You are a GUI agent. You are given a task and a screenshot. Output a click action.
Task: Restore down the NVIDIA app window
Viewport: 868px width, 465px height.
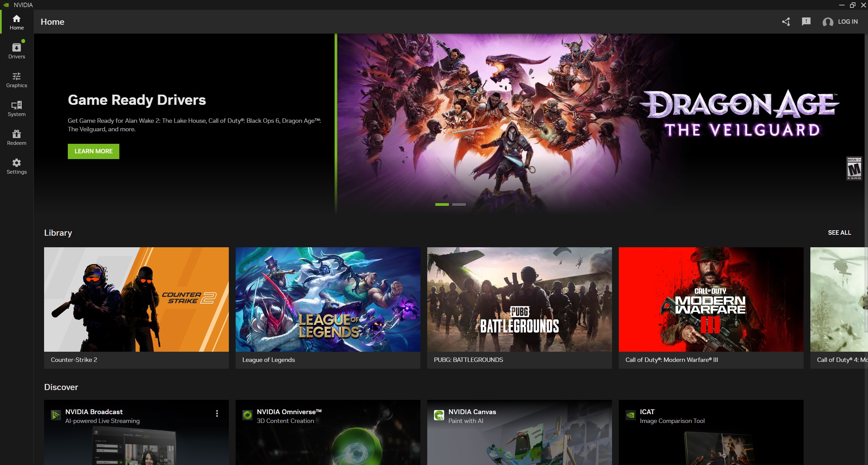[853, 5]
